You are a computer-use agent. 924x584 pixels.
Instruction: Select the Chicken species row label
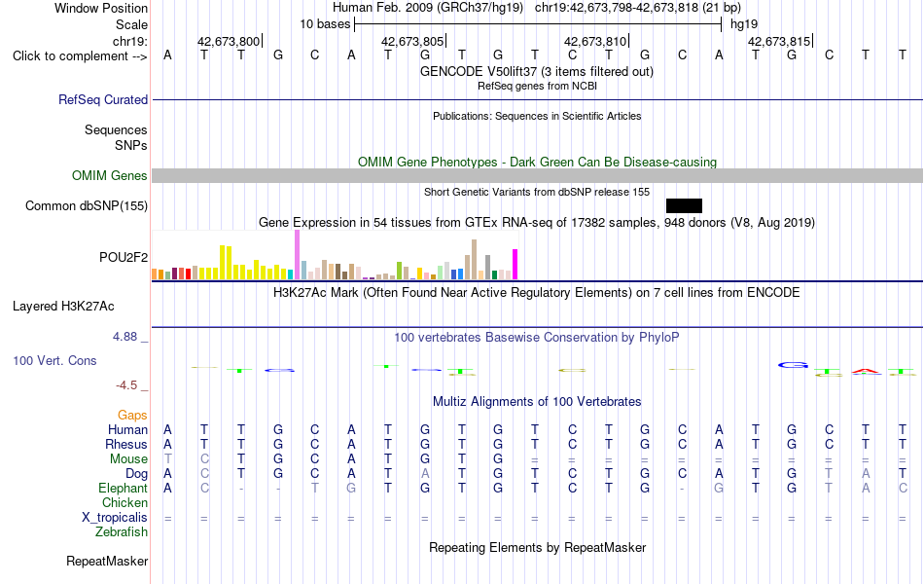124,502
